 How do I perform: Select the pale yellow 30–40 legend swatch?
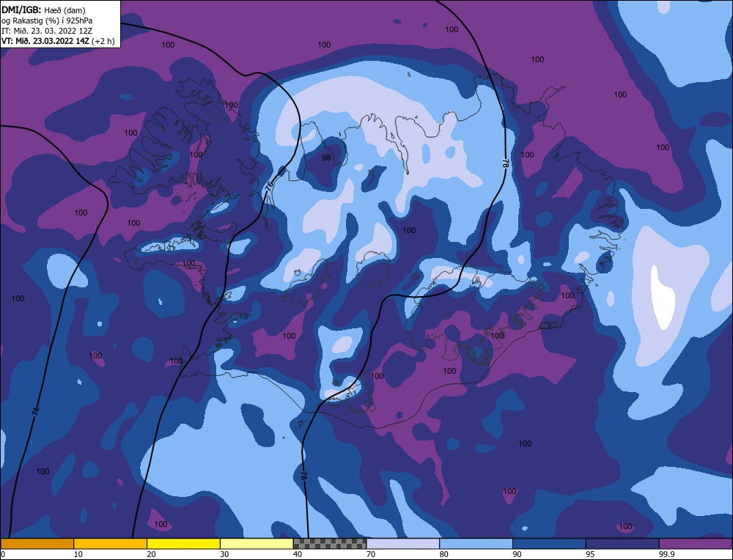(x=257, y=544)
